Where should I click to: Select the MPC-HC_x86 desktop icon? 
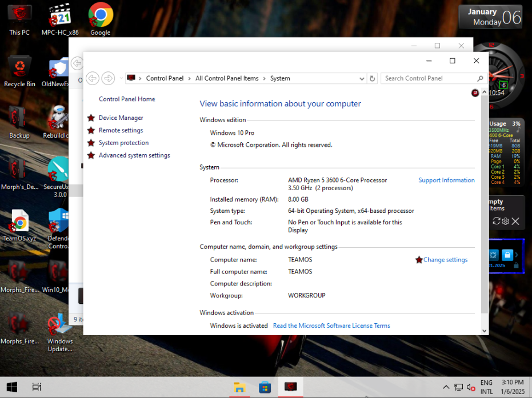point(60,21)
